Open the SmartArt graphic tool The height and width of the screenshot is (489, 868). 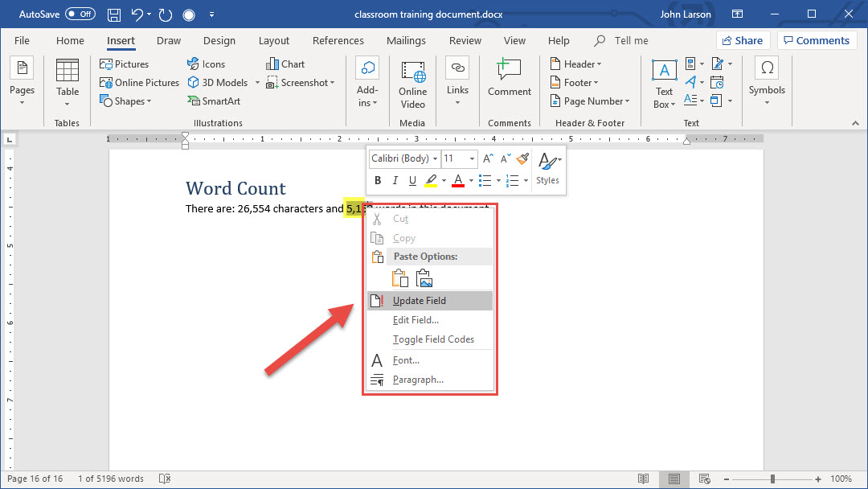(x=214, y=101)
